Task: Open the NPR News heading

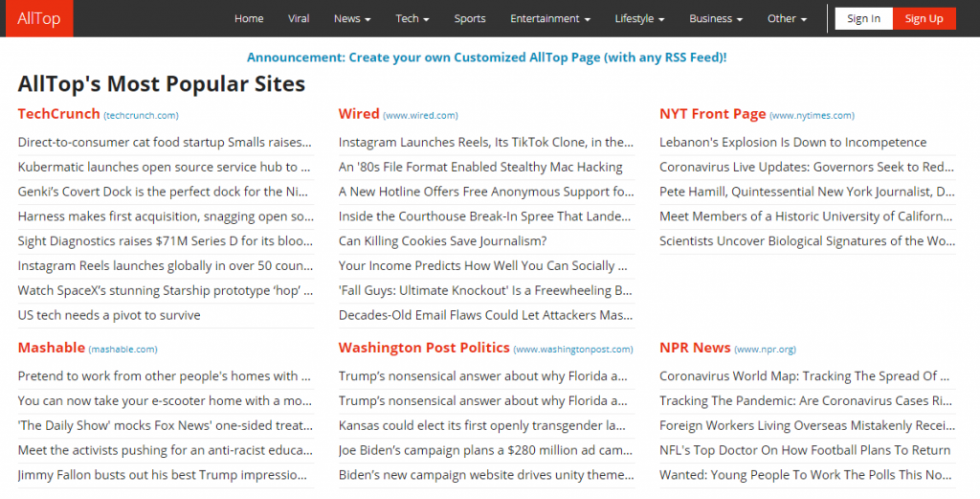Action: click(x=695, y=348)
